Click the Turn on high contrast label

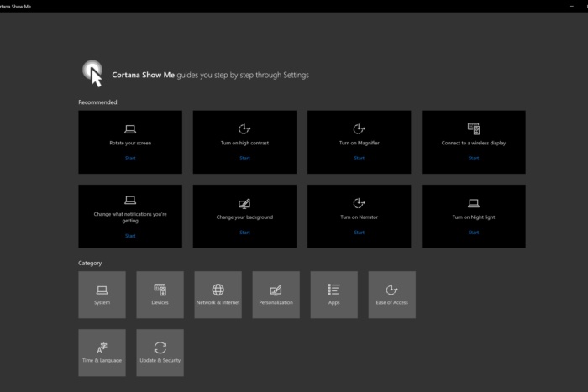(x=244, y=143)
